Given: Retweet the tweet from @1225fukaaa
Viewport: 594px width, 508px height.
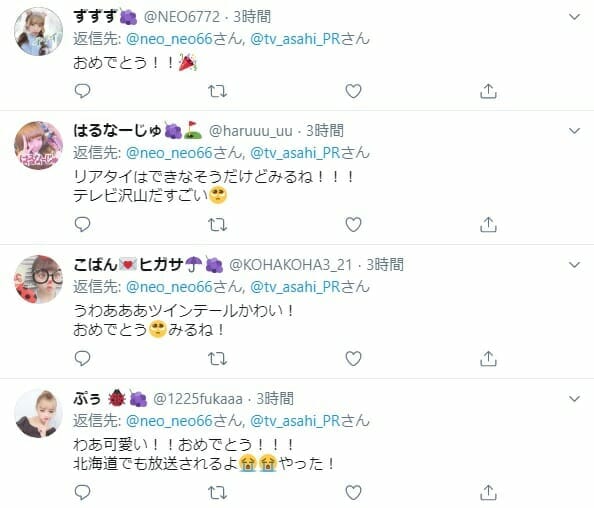Looking at the screenshot, I should point(217,492).
